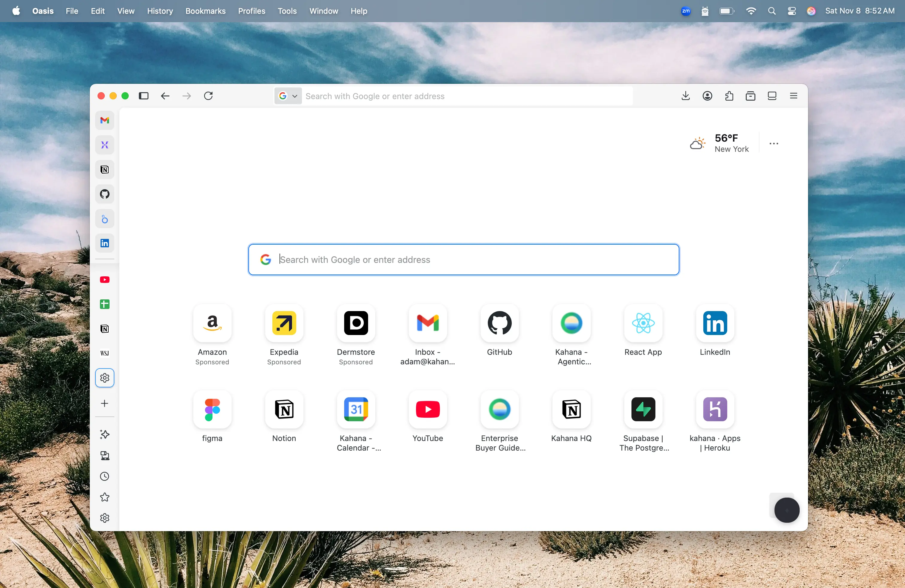905x588 pixels.
Task: Open the Profiles menu in menu bar
Action: tap(251, 11)
